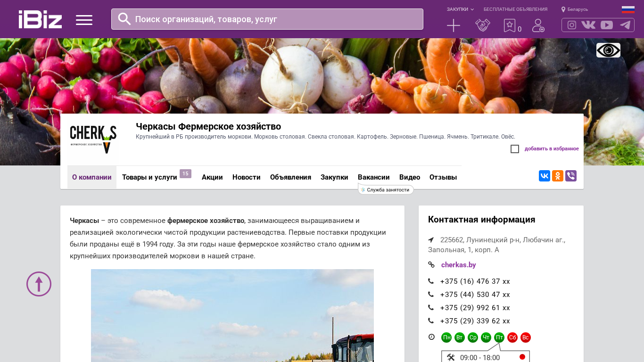Reveal phone number +375 (16) 476 37 xx

coord(475,281)
